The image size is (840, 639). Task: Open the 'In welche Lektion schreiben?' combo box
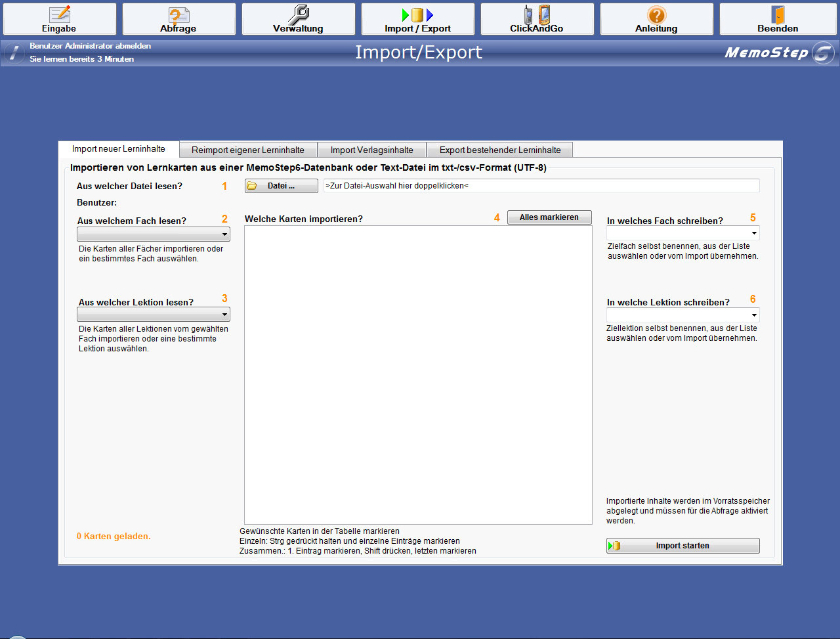pos(754,315)
